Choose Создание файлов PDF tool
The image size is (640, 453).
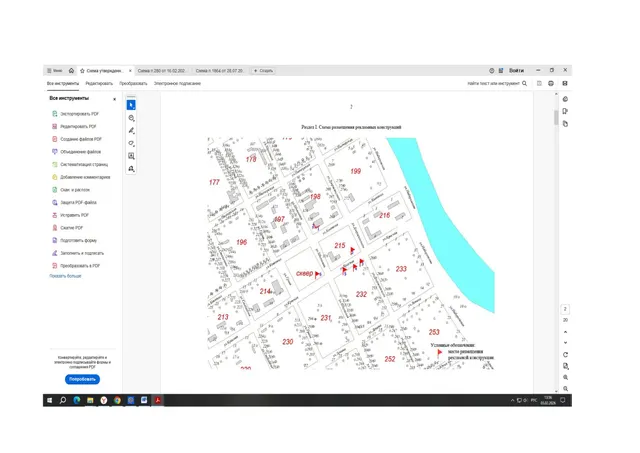pos(77,139)
